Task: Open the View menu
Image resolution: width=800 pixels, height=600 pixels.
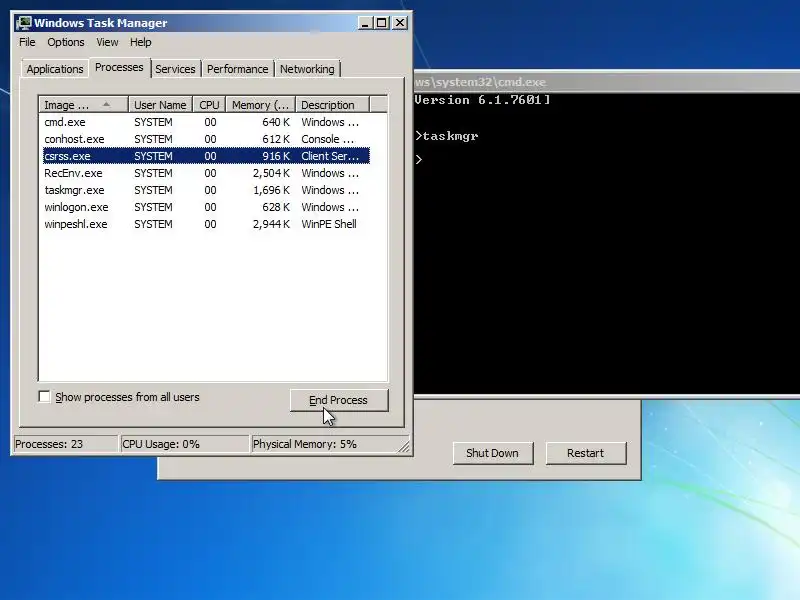Action: coord(107,42)
